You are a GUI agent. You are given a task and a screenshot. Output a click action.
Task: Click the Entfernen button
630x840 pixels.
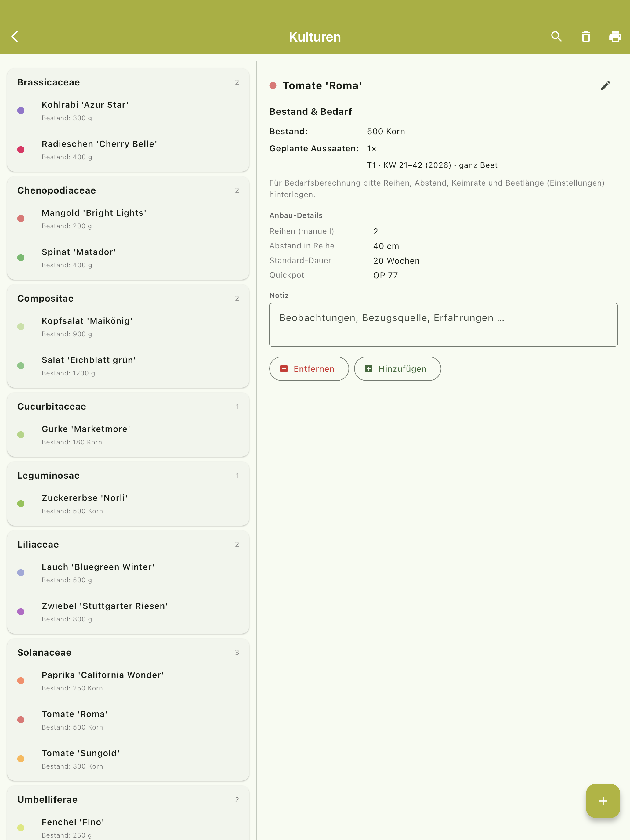click(309, 369)
